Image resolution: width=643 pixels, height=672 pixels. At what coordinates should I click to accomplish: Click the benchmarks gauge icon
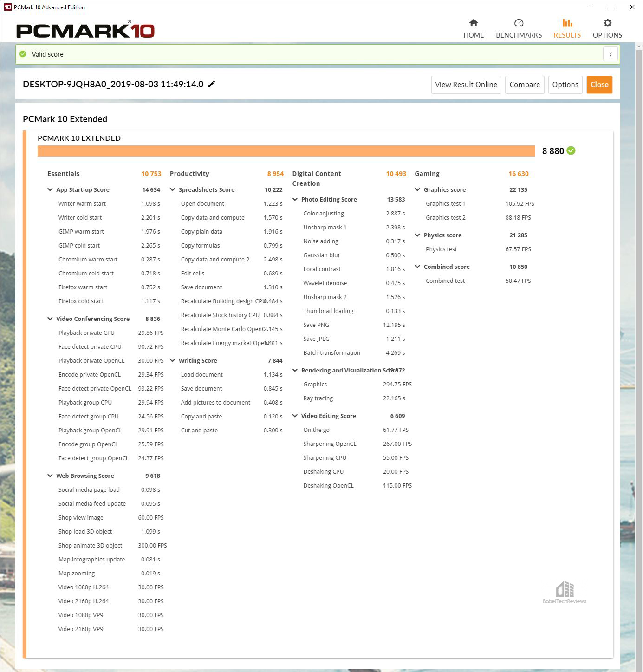(519, 23)
